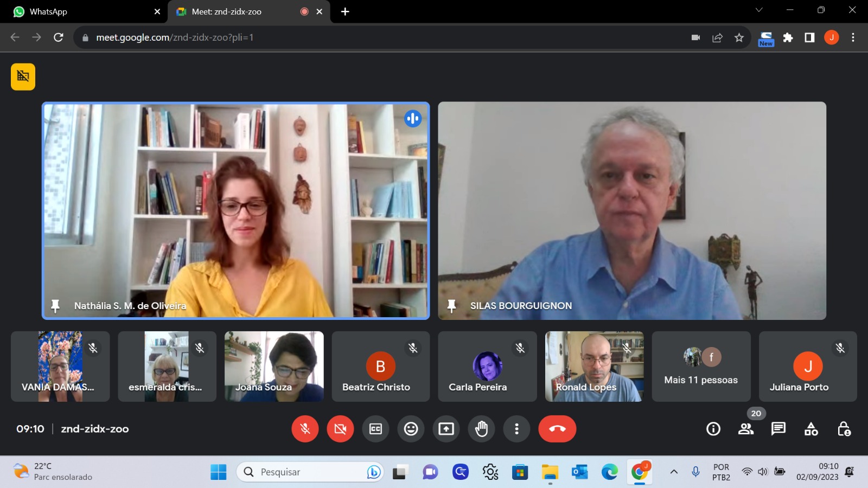The height and width of the screenshot is (488, 868).
Task: Select VANIA DAMAS participant tile
Action: 60,367
